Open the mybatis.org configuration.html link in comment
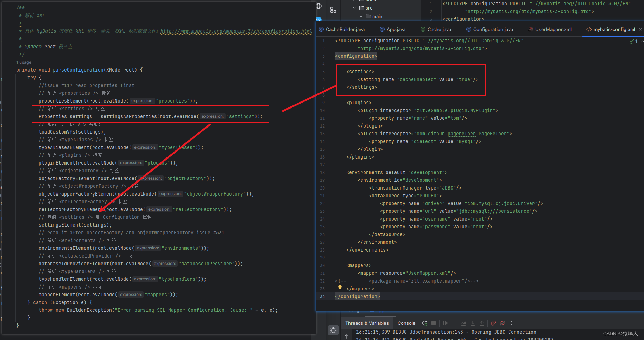This screenshot has width=644, height=340. click(x=236, y=31)
